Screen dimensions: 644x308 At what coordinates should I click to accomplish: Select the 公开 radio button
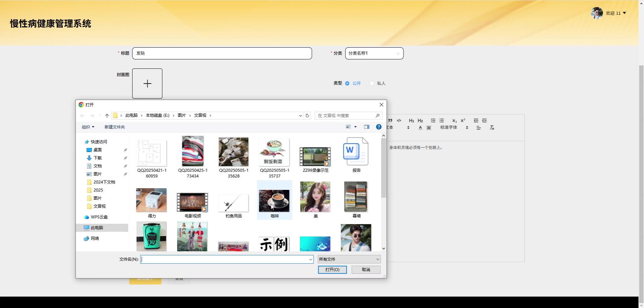pos(347,83)
